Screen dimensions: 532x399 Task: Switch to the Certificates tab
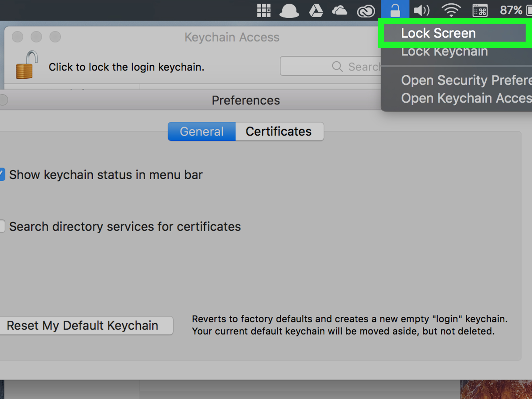tap(280, 131)
